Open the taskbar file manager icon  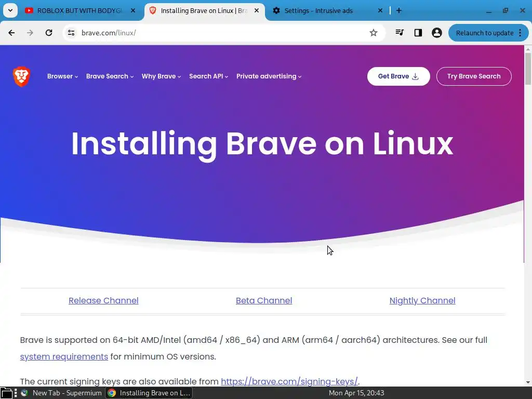[x=6, y=393]
